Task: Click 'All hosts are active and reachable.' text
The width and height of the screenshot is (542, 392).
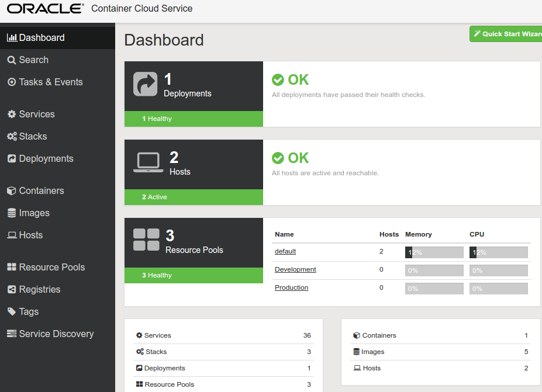Action: [325, 173]
